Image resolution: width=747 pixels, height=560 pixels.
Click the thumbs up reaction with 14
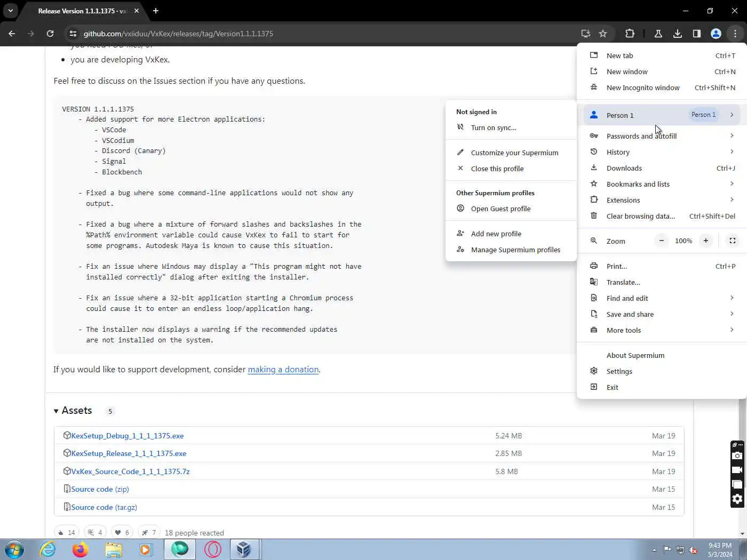(67, 532)
